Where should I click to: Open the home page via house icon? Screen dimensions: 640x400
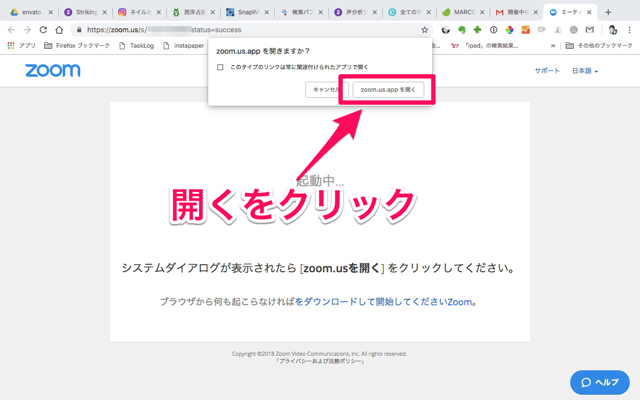pyautogui.click(x=59, y=30)
